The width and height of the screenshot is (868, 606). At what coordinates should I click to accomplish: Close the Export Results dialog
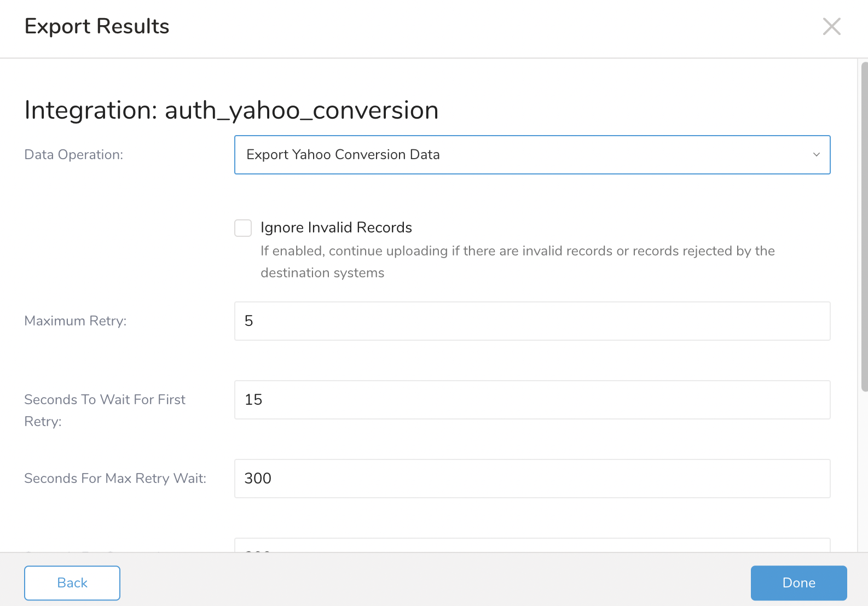pyautogui.click(x=831, y=26)
